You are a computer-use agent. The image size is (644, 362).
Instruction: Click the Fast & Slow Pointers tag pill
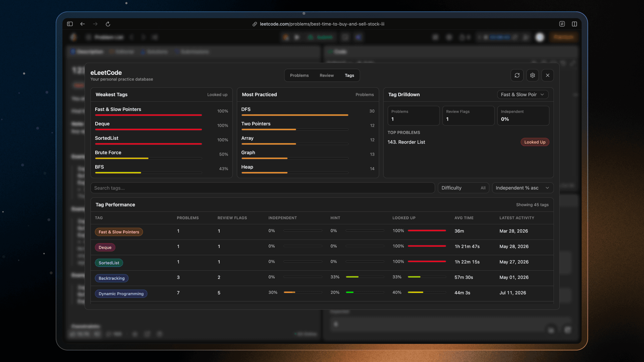119,232
